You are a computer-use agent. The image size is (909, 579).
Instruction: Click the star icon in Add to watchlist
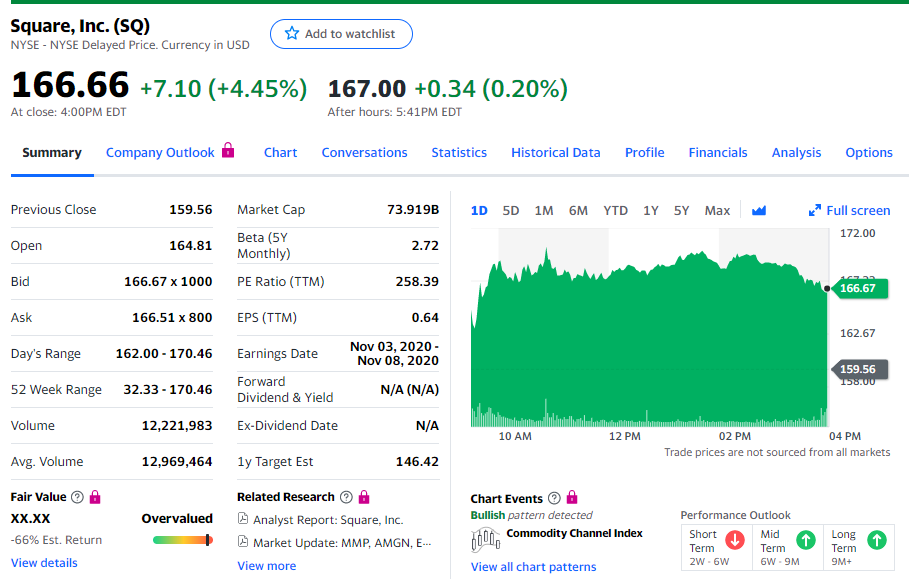[x=292, y=34]
